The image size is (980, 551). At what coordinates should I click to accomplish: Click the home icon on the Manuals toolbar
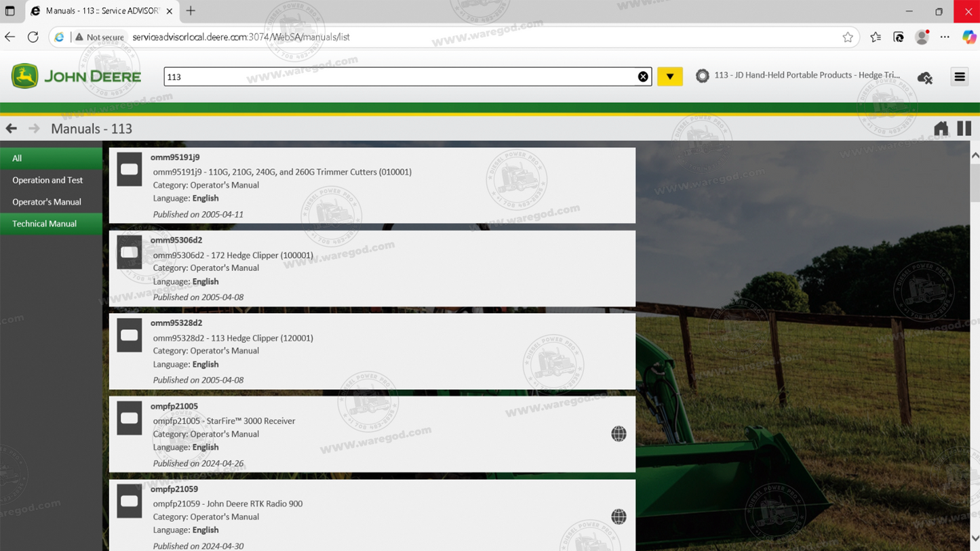(x=941, y=128)
